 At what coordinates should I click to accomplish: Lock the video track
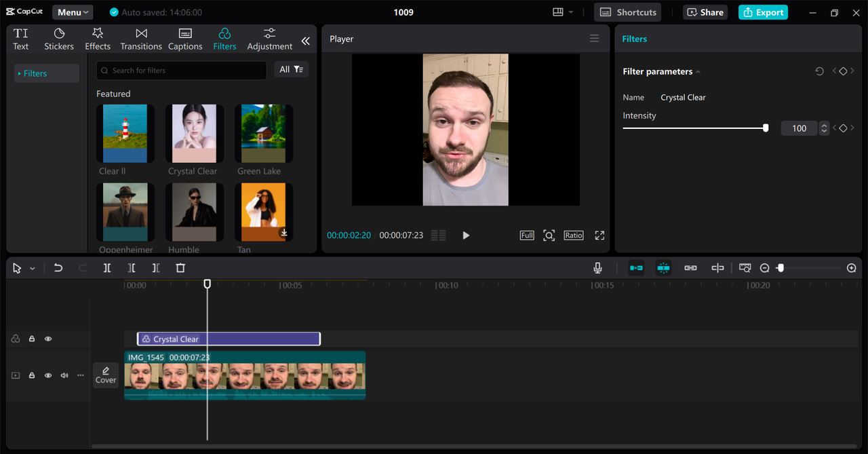tap(31, 375)
